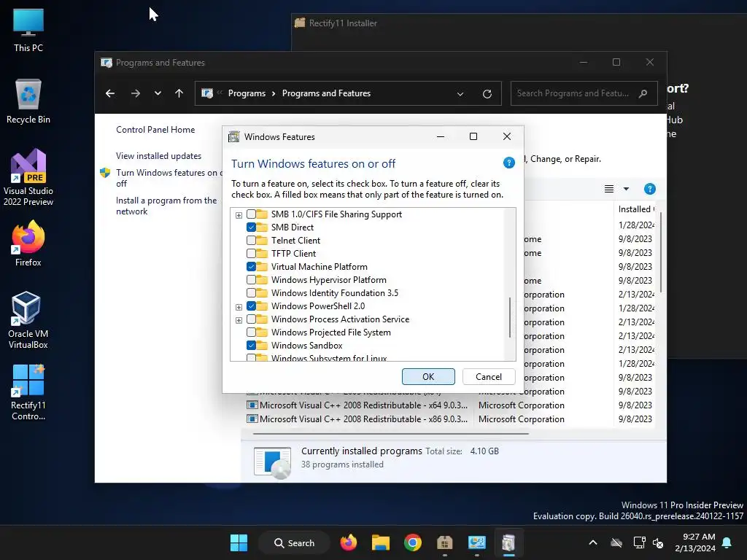Switch to Windows Features taskbar icon
Screen dimensions: 747x560
coord(508,542)
